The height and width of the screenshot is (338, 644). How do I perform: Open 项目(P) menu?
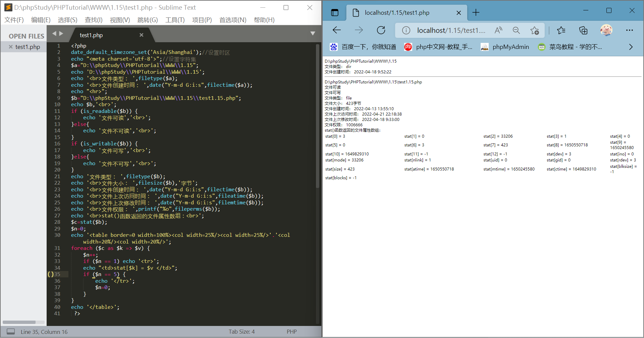coord(202,20)
